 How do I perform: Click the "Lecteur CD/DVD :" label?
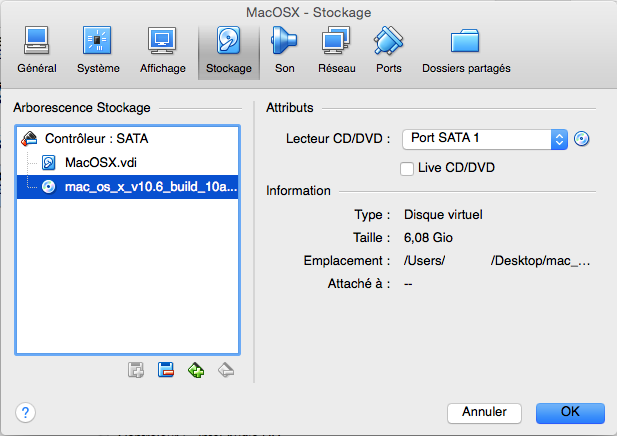click(x=338, y=139)
